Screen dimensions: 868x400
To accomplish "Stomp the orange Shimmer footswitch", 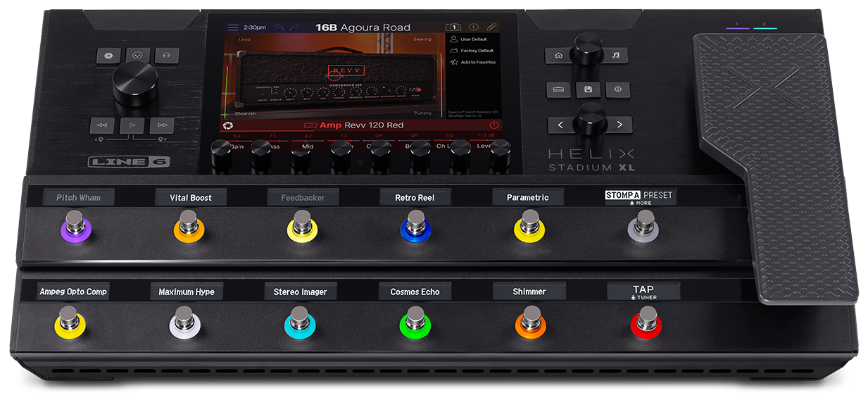I will (530, 323).
